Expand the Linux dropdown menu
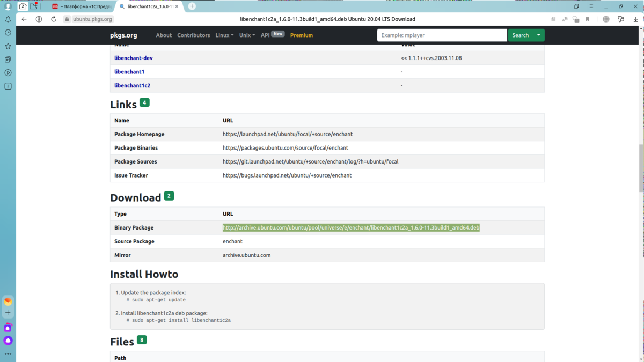This screenshot has height=362, width=644. tap(224, 35)
